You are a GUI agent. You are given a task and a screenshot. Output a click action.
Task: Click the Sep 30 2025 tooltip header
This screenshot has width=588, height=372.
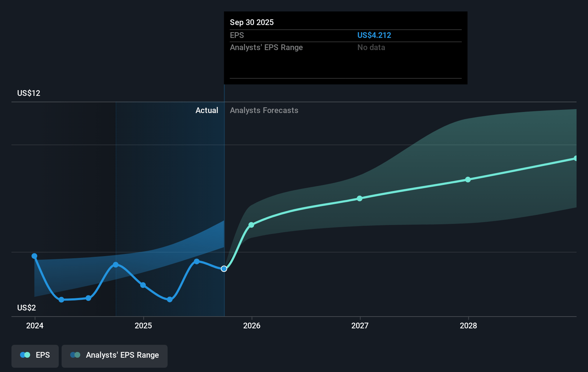point(252,23)
